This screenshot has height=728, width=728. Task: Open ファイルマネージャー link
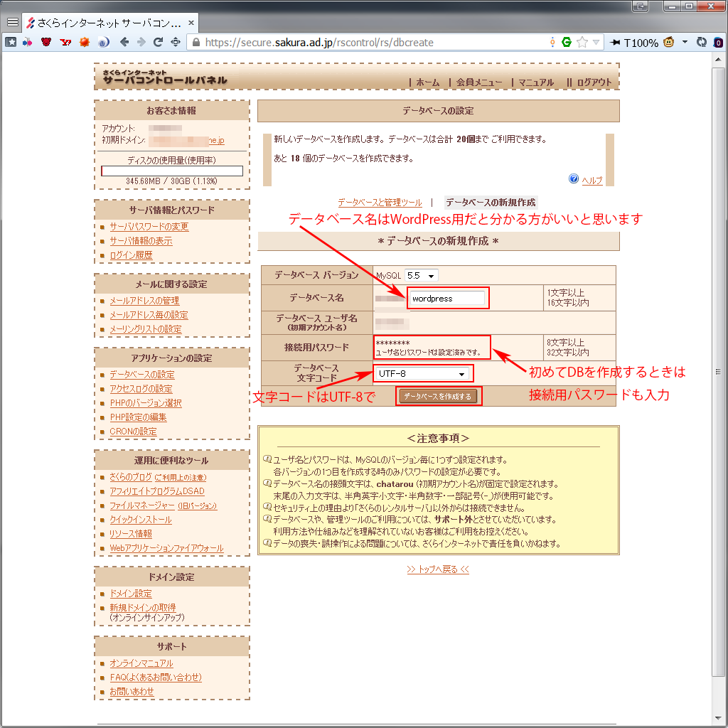click(x=142, y=505)
